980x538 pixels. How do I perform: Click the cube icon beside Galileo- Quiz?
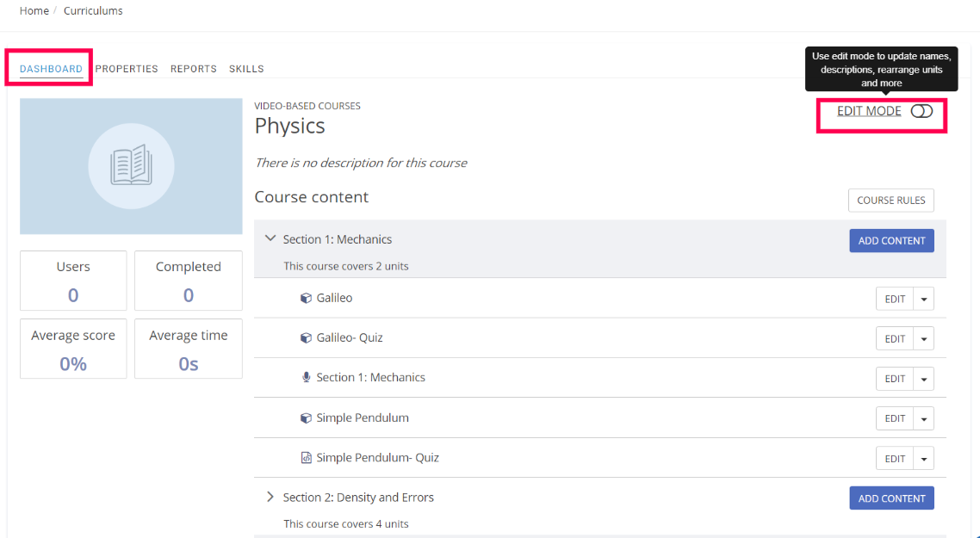point(306,338)
